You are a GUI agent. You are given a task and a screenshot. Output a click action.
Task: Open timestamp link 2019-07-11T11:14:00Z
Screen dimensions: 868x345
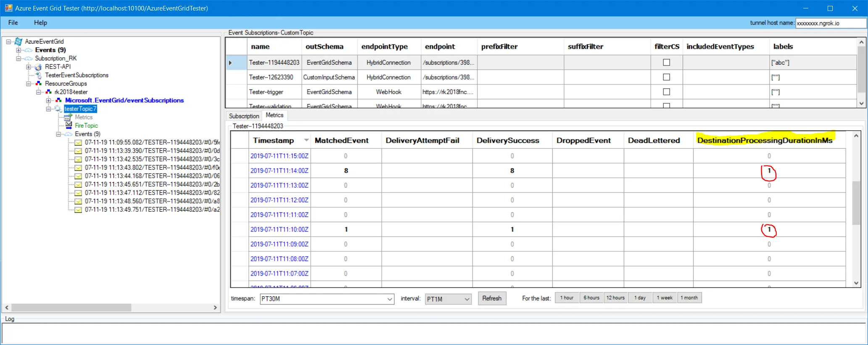click(280, 171)
